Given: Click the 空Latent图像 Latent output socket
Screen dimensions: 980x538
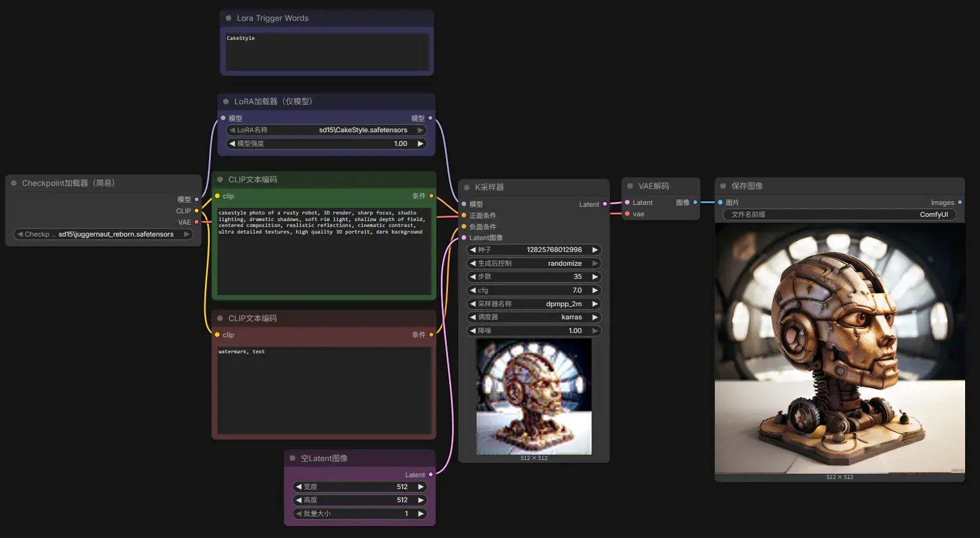Looking at the screenshot, I should (x=431, y=475).
